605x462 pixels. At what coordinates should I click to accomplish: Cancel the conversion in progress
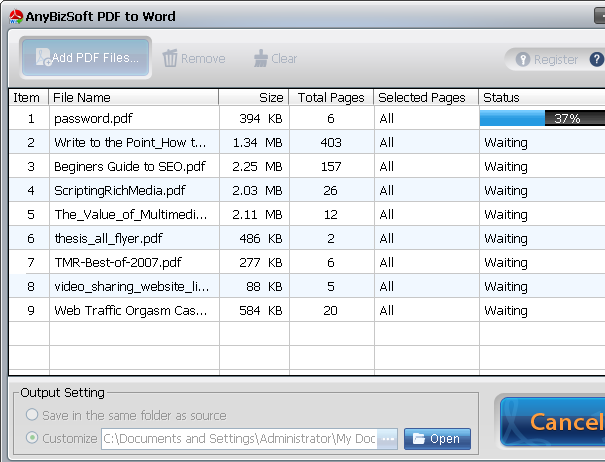pyautogui.click(x=553, y=422)
